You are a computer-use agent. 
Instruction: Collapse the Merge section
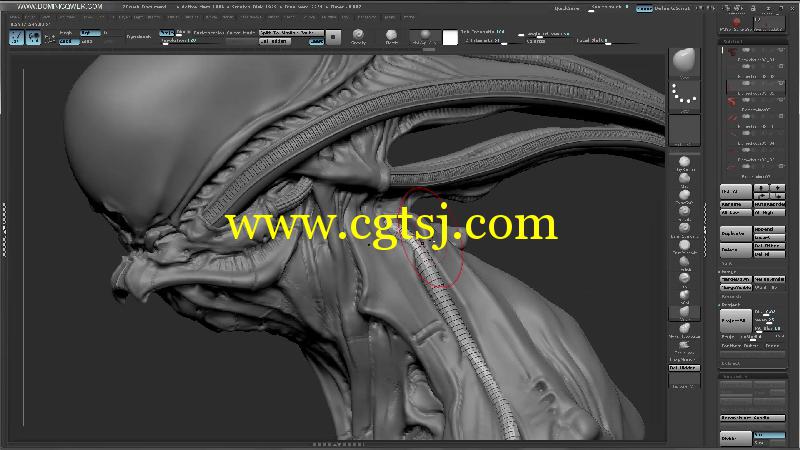tap(729, 272)
